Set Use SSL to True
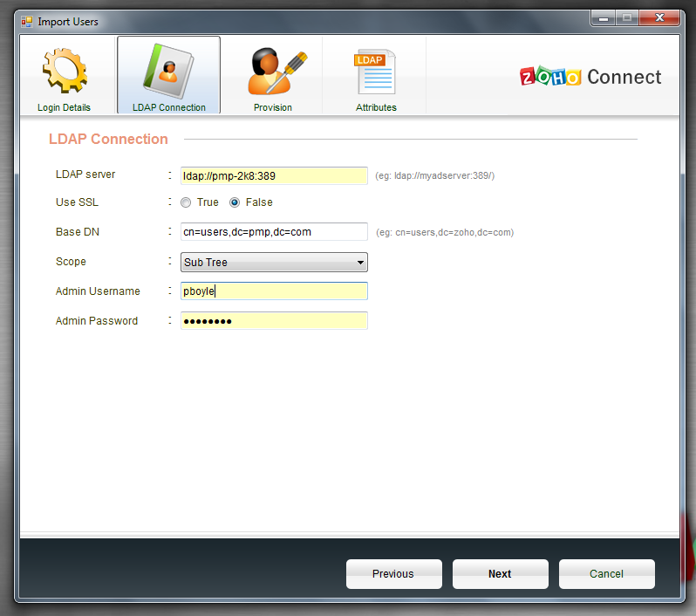 186,202
